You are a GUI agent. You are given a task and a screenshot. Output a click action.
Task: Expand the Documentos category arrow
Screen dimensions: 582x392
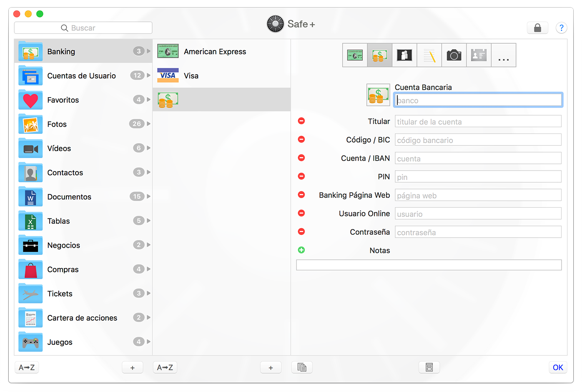tap(148, 196)
